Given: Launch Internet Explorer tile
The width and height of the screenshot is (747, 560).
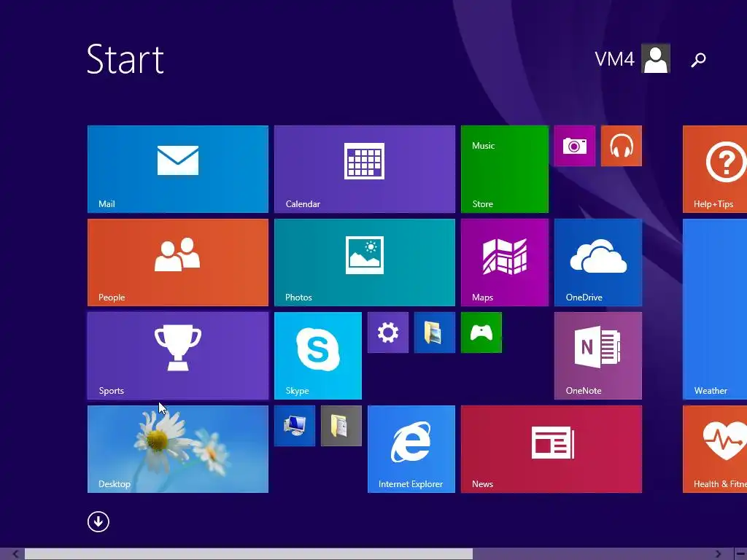Looking at the screenshot, I should 411,449.
